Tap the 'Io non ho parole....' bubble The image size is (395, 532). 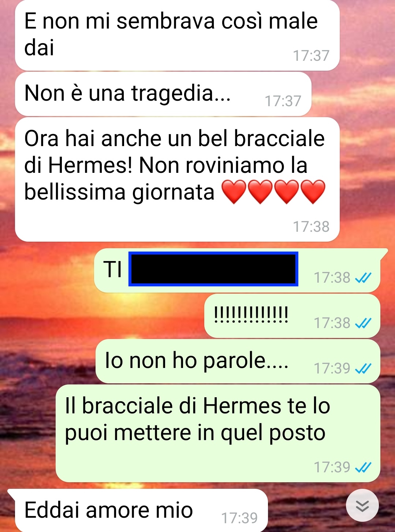tap(238, 361)
